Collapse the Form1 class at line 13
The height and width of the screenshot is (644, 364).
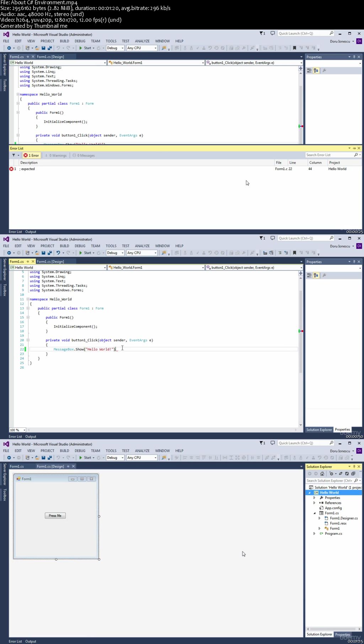pyautogui.click(x=28, y=308)
